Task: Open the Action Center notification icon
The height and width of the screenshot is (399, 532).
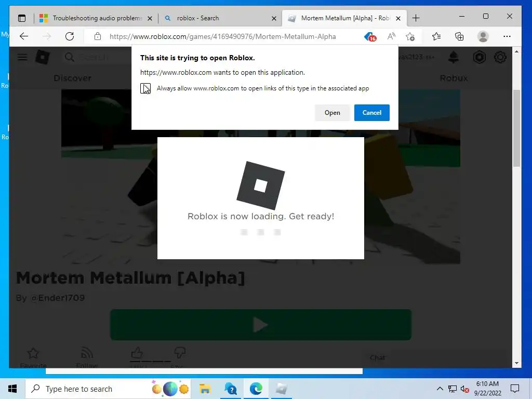Action: click(x=515, y=389)
